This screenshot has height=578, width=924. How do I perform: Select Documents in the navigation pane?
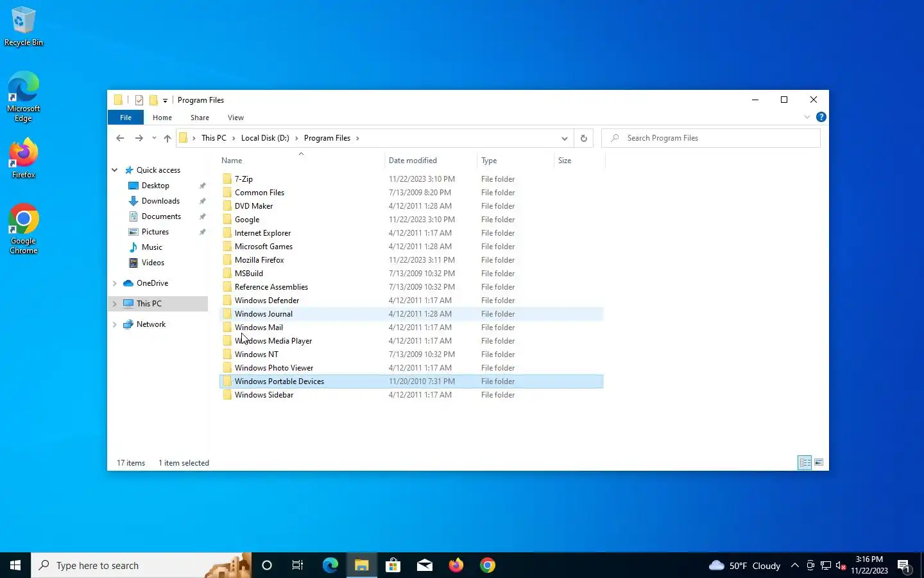point(161,216)
